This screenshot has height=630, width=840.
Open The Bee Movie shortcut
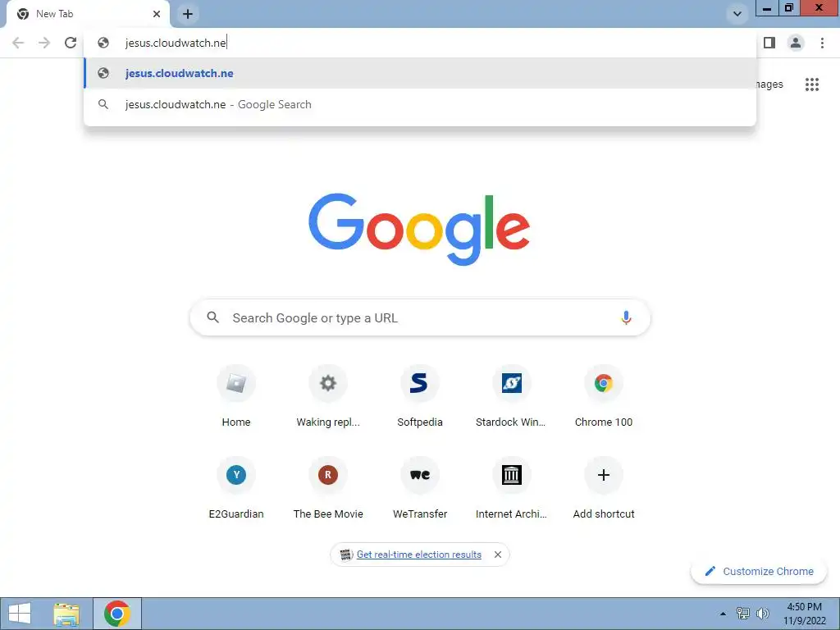tap(328, 489)
